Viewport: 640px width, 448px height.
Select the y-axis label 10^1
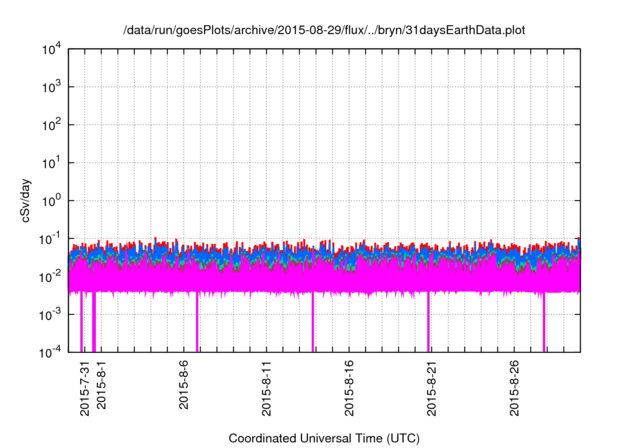point(51,163)
